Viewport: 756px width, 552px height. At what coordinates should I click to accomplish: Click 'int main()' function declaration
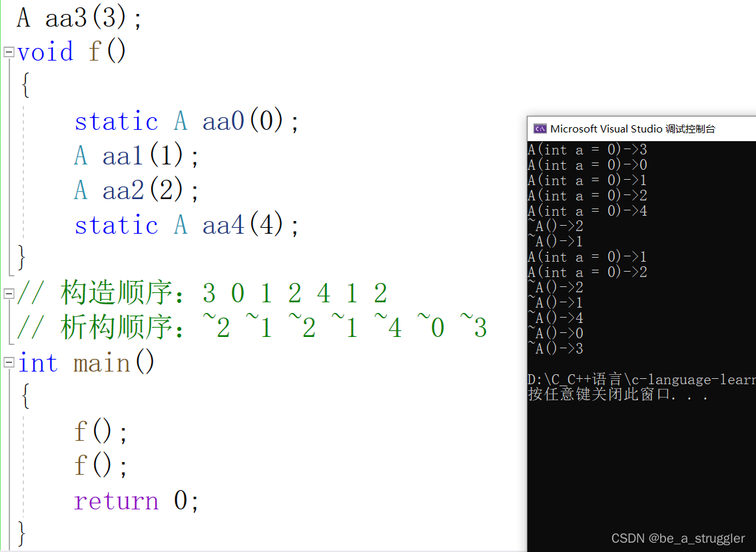(87, 362)
